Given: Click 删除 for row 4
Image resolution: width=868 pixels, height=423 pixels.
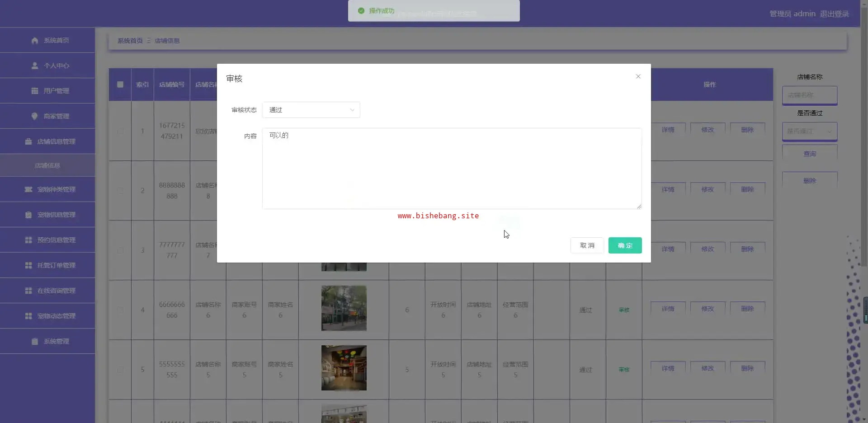Looking at the screenshot, I should tap(748, 309).
